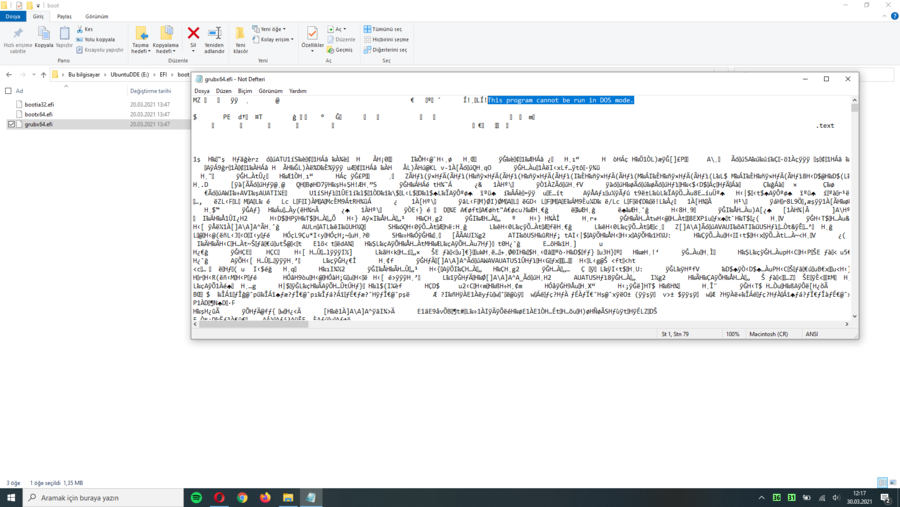The image size is (900, 507).
Task: Switch to Paylaş ribbon tab
Action: point(64,17)
